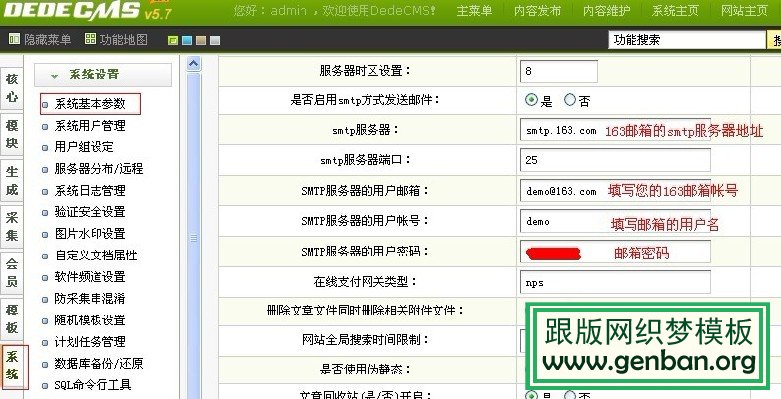Image resolution: width=781 pixels, height=399 pixels.
Task: Open 数据库备份/还原 menu item
Action: pyautogui.click(x=99, y=364)
